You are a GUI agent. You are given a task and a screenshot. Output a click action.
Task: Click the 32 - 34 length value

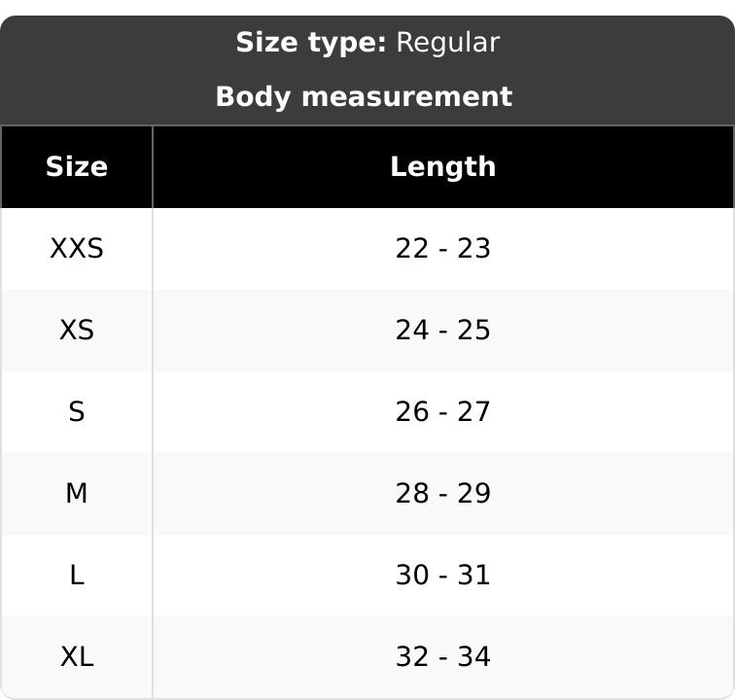click(443, 656)
